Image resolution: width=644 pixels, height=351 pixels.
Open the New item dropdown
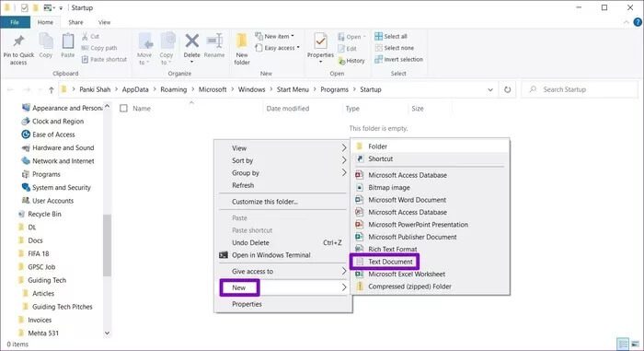click(274, 36)
